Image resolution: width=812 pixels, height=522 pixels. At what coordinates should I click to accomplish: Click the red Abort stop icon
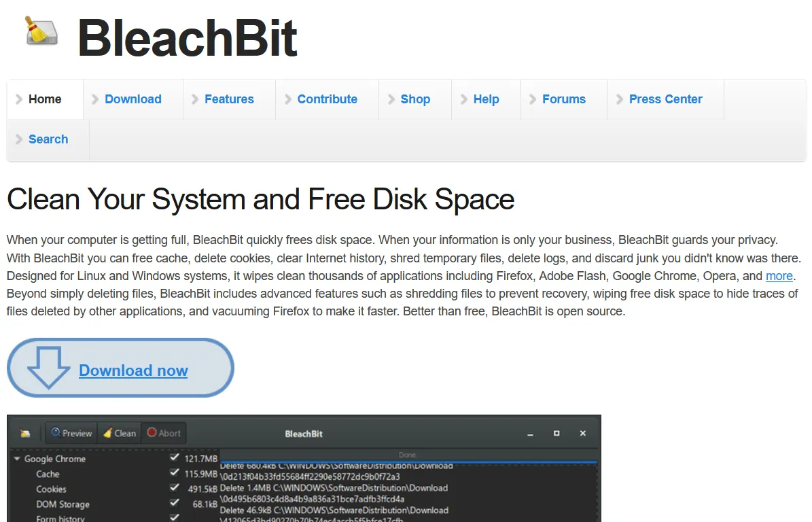(152, 433)
